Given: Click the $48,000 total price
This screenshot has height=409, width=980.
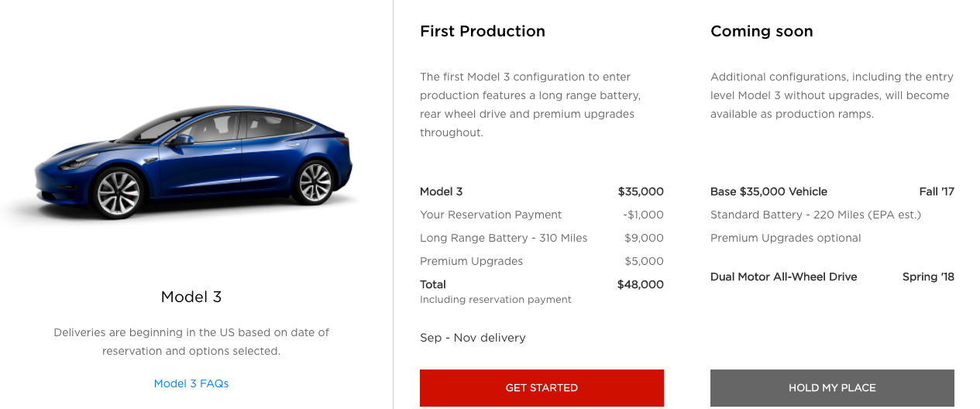Looking at the screenshot, I should tap(640, 284).
